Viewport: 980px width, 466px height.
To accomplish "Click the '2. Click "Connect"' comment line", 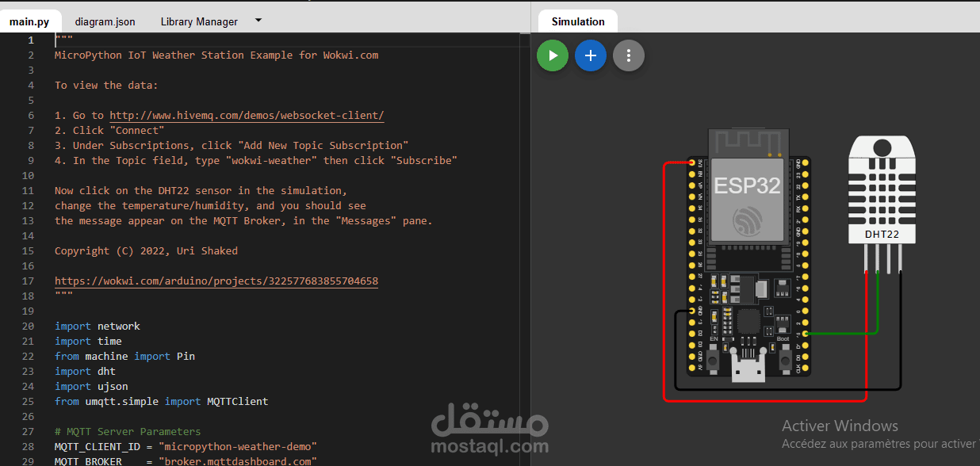I will pyautogui.click(x=109, y=131).
